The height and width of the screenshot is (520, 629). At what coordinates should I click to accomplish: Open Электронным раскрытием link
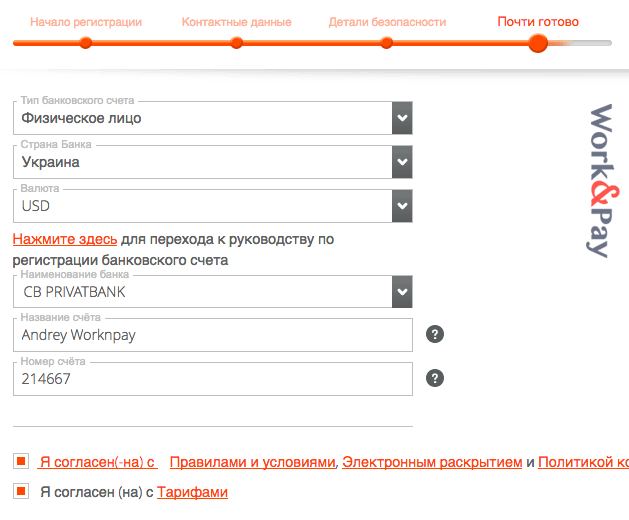432,462
